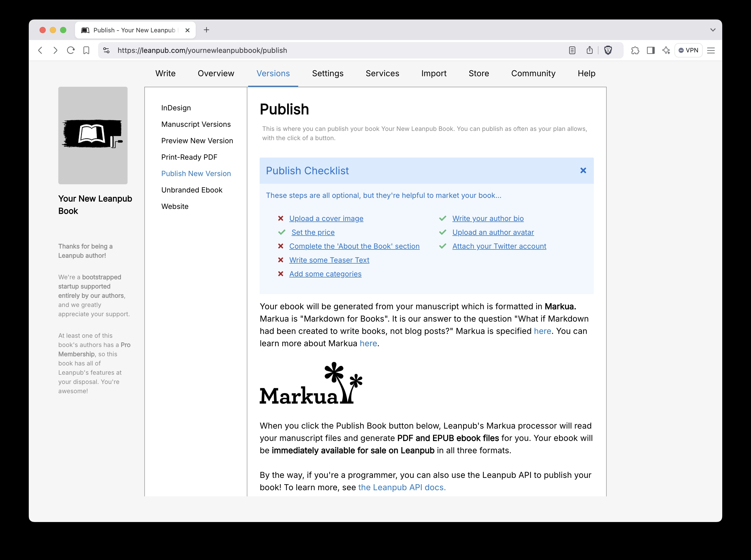Screen dimensions: 751x560
Task: Click the book cover thumbnail
Action: point(93,135)
